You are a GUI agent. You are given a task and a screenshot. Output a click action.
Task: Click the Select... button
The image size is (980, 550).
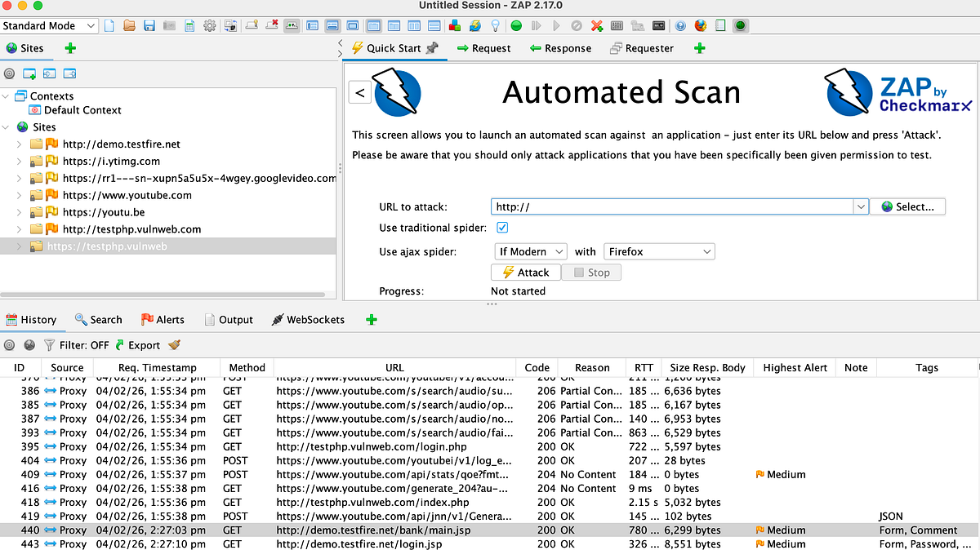[907, 206]
